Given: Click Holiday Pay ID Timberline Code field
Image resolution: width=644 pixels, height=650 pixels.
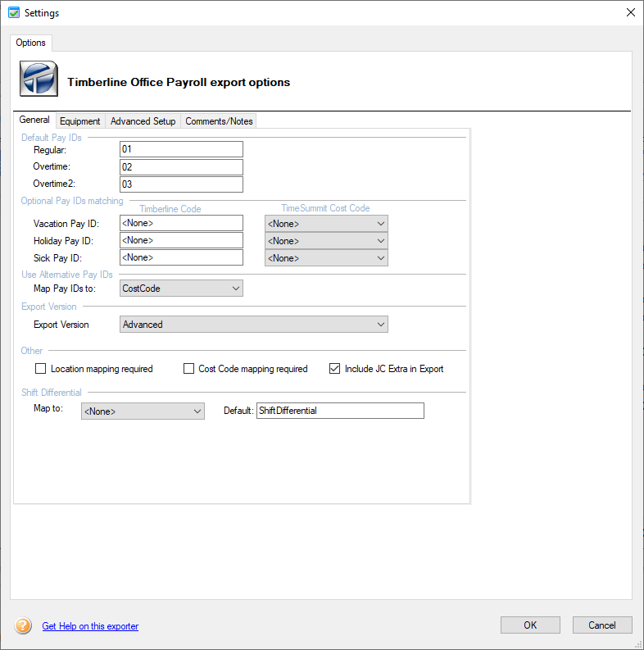Looking at the screenshot, I should click(181, 240).
